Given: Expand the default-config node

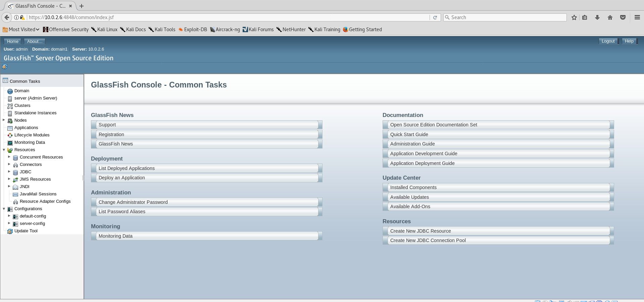Looking at the screenshot, I should click(9, 216).
